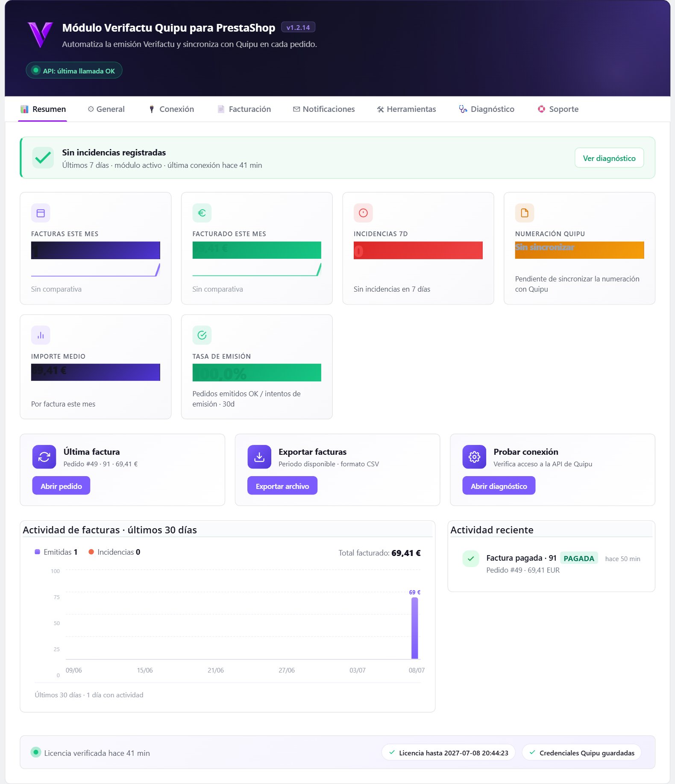Click the 69 € bar in the activity chart

[x=415, y=628]
